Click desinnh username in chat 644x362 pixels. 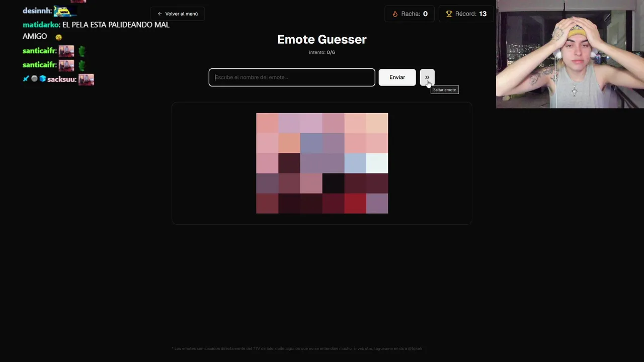point(37,11)
